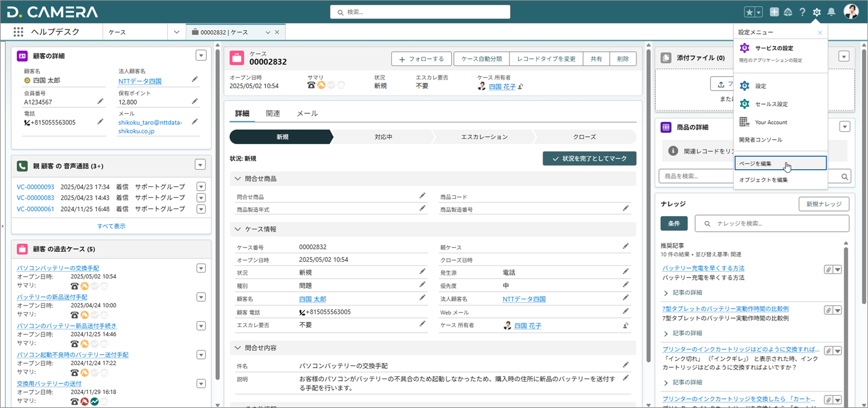This screenshot has height=408, width=868.
Task: Select the エスカレーション path stage
Action: pos(484,137)
